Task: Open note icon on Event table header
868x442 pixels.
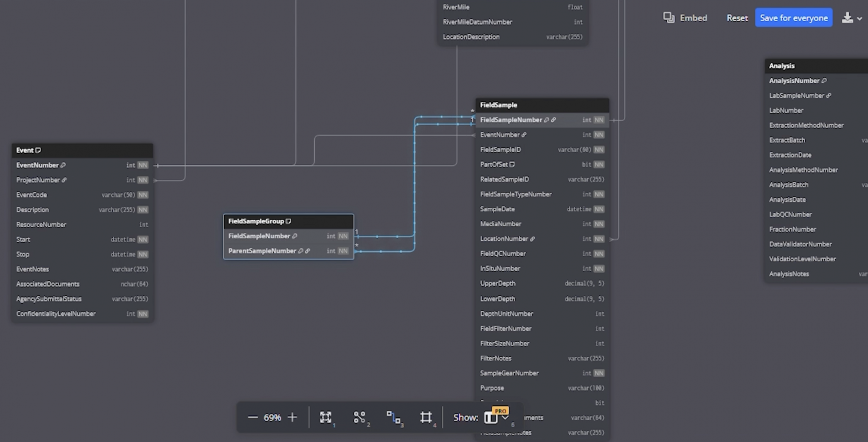Action: (x=38, y=150)
